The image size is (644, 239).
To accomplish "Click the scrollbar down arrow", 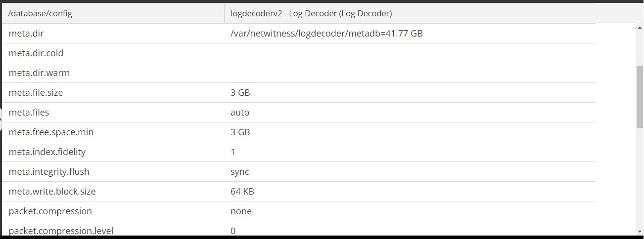I will (x=639, y=231).
